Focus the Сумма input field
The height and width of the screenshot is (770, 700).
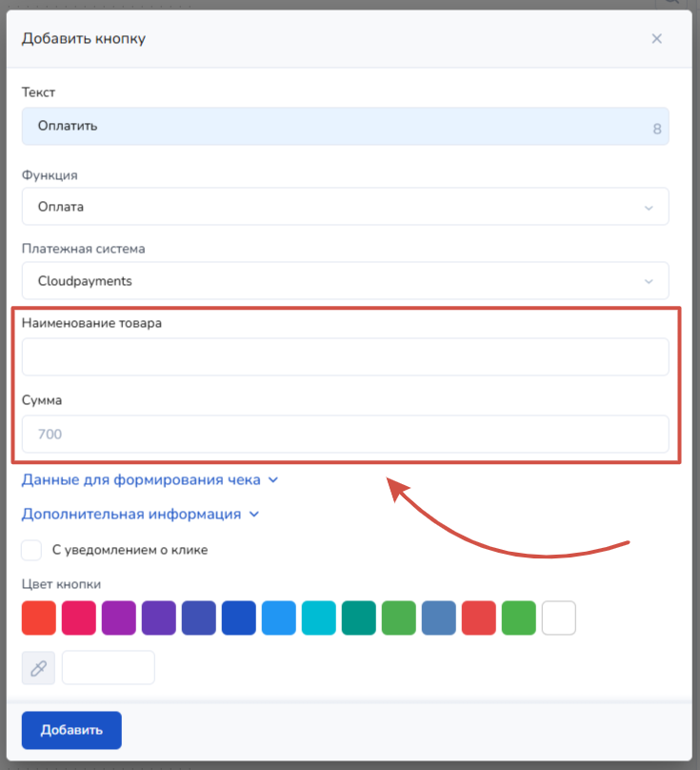pos(345,435)
